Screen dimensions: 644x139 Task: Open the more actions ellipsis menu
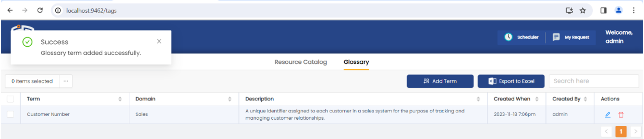[x=66, y=81]
